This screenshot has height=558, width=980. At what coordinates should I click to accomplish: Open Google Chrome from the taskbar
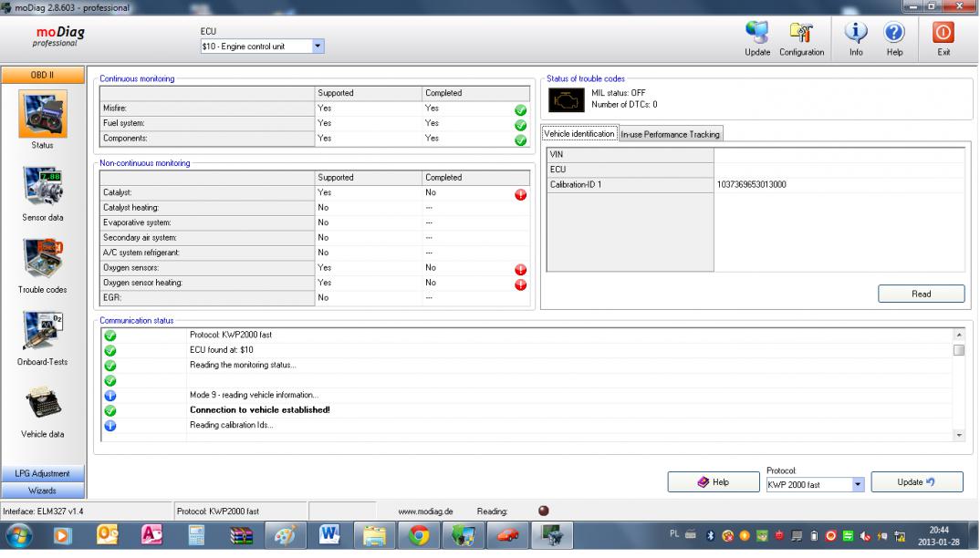coord(420,537)
